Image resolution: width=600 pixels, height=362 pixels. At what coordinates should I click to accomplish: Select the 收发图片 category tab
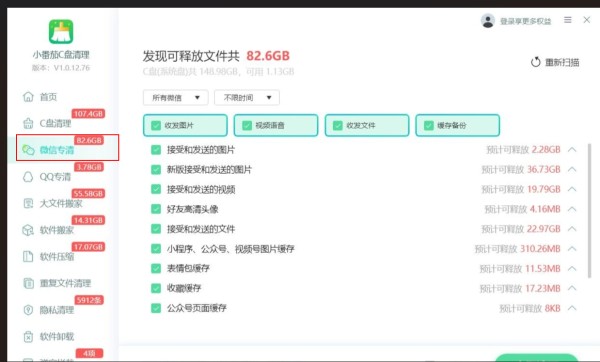pyautogui.click(x=185, y=125)
